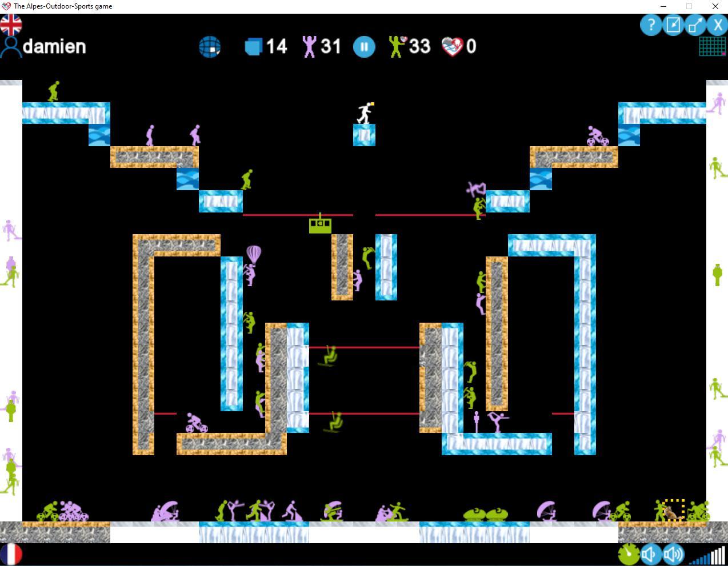Screen dimensions: 728x566
Task: Click the heart lives counter icon
Action: click(x=452, y=46)
